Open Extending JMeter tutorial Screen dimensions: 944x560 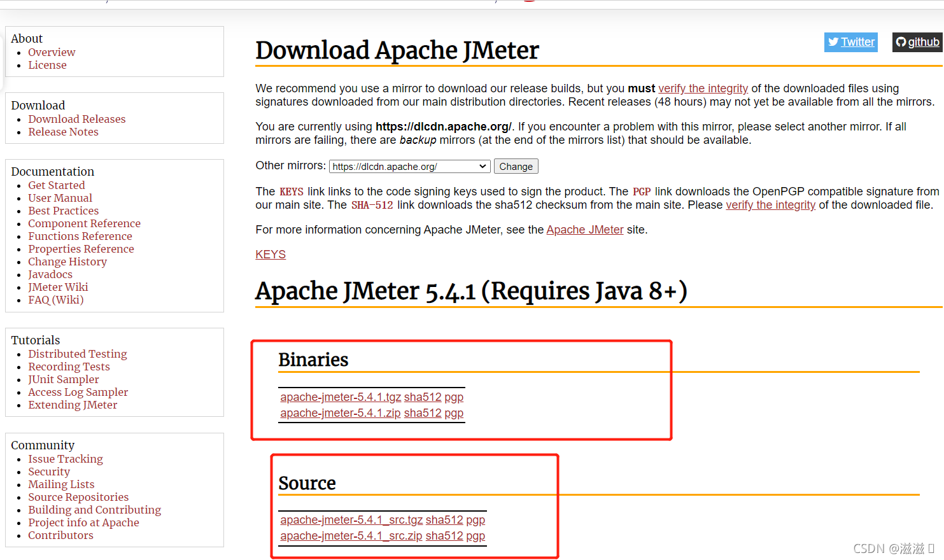tap(73, 405)
